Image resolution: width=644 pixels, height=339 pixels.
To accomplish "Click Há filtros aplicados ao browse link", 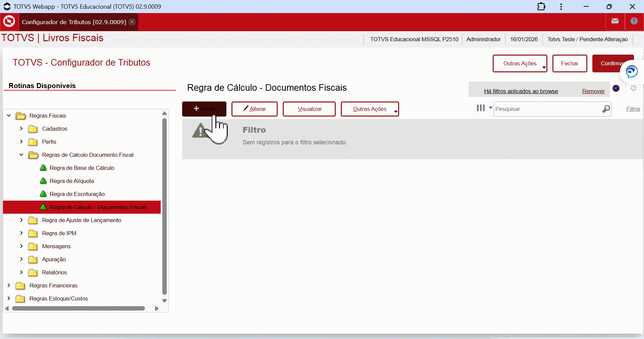I will pos(521,91).
